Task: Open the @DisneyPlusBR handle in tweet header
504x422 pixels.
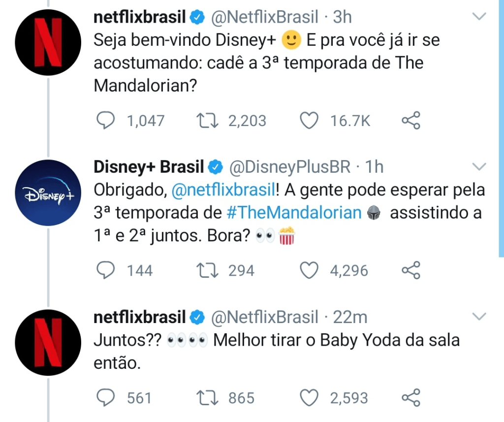Action: tap(289, 167)
